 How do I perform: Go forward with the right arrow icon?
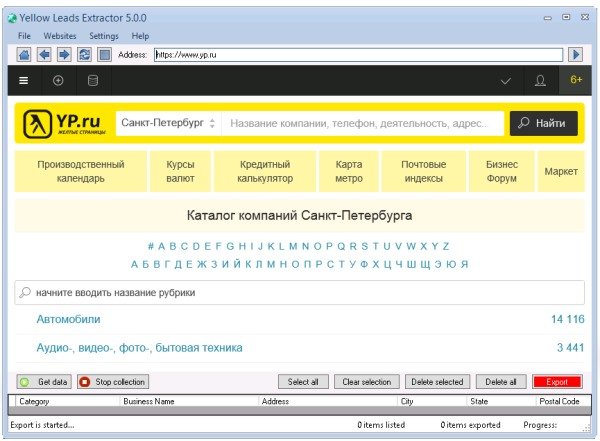click(64, 55)
